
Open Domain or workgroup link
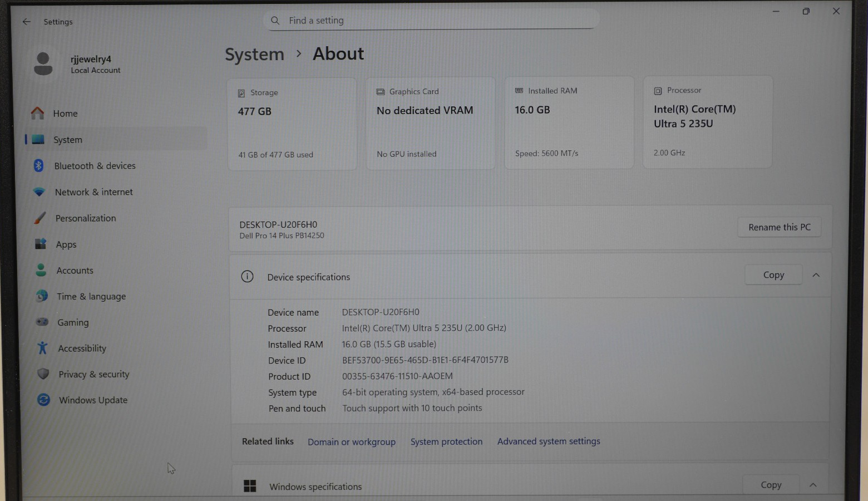coord(352,441)
